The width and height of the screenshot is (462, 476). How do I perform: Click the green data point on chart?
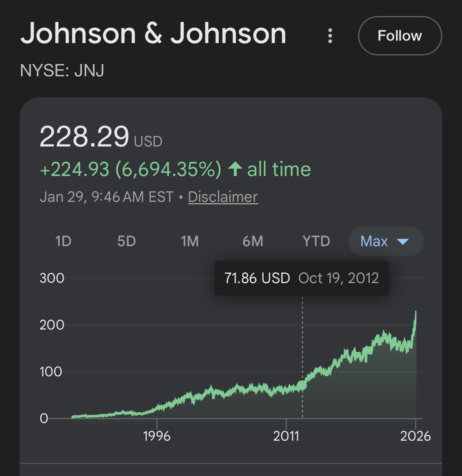click(302, 385)
